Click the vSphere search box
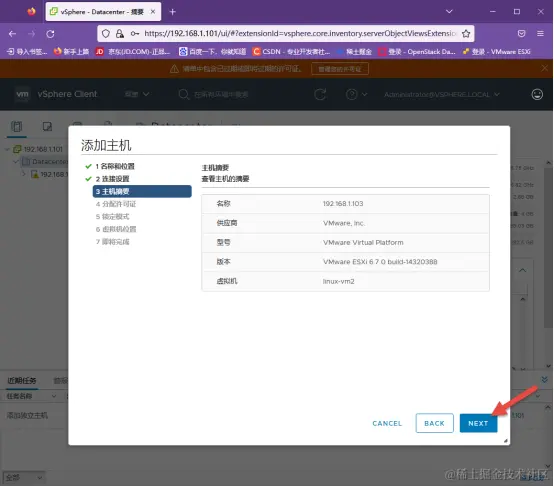 (x=221, y=94)
